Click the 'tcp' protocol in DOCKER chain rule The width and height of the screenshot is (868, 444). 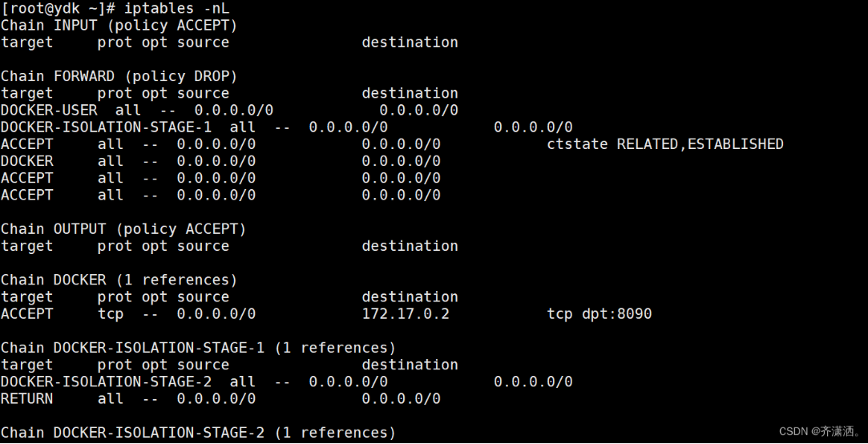click(111, 314)
